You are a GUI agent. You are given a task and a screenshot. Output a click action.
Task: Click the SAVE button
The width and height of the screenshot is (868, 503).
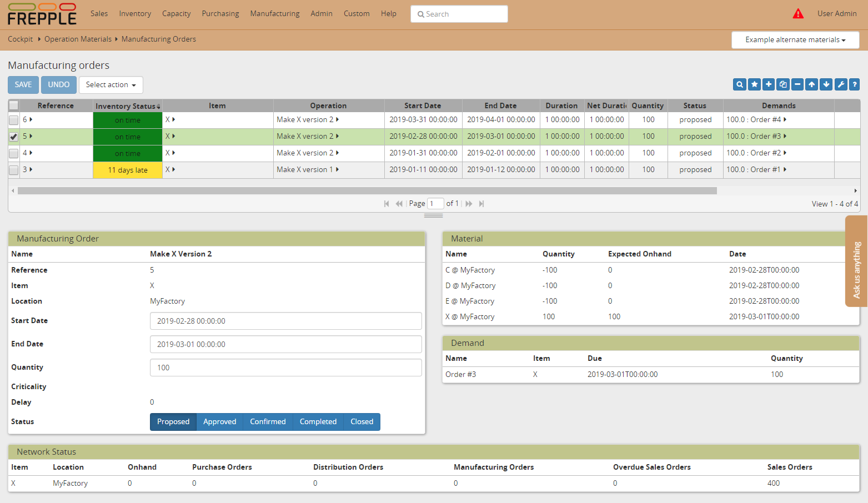tap(23, 85)
